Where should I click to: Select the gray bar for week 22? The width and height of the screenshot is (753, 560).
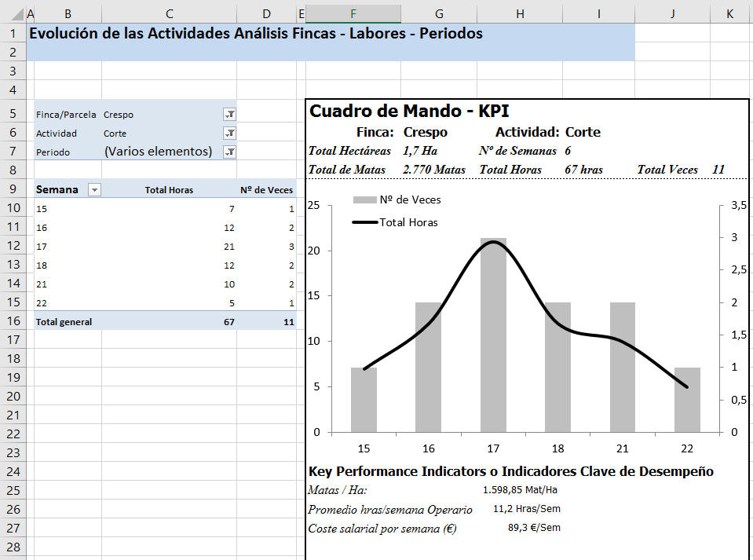(686, 400)
